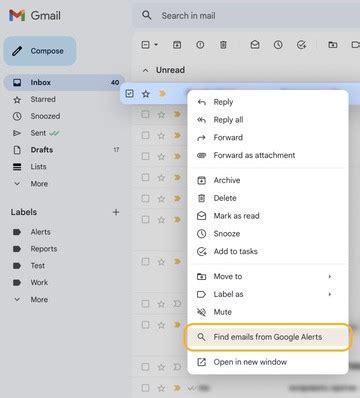
Task: Choose Add to tasks from context menu
Action: click(268, 251)
